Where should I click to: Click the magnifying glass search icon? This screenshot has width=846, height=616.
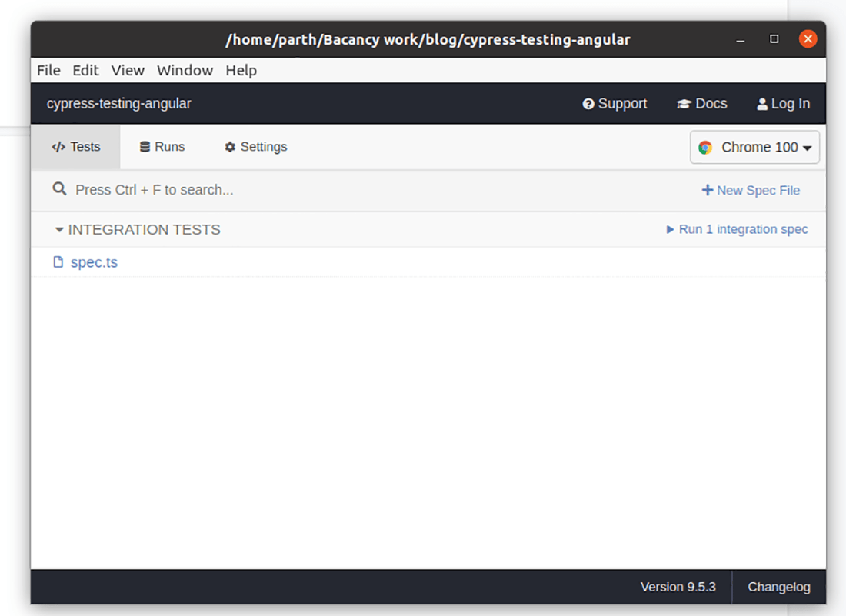[x=59, y=188]
